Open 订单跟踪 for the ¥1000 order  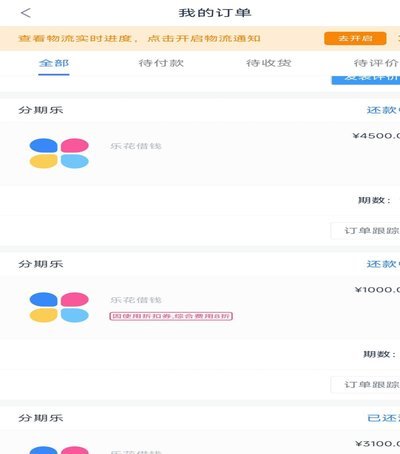365,385
